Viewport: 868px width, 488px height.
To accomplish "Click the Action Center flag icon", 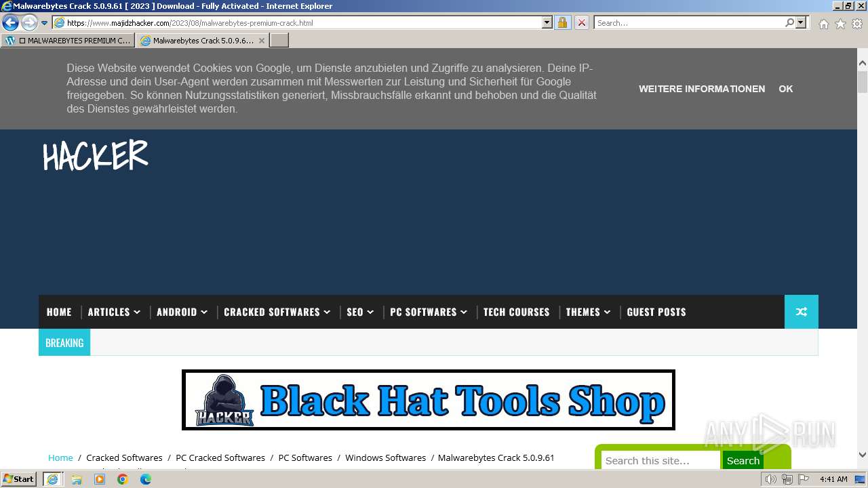I will 802,479.
